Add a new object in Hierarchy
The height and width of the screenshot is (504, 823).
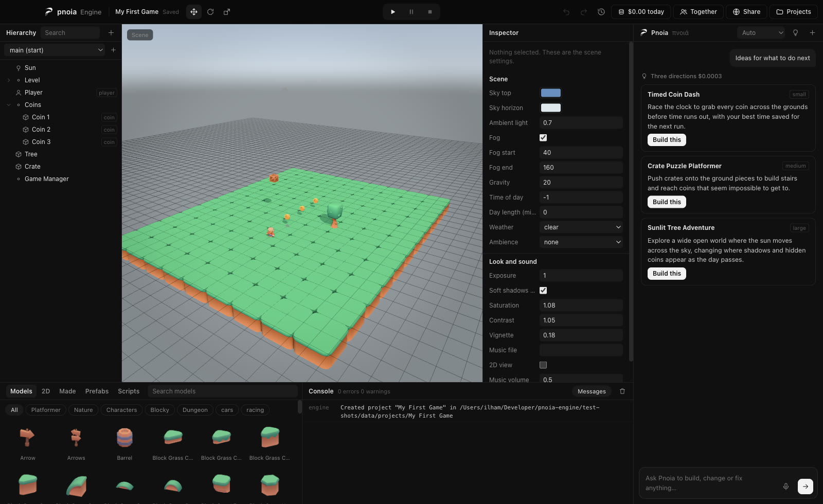(x=111, y=33)
